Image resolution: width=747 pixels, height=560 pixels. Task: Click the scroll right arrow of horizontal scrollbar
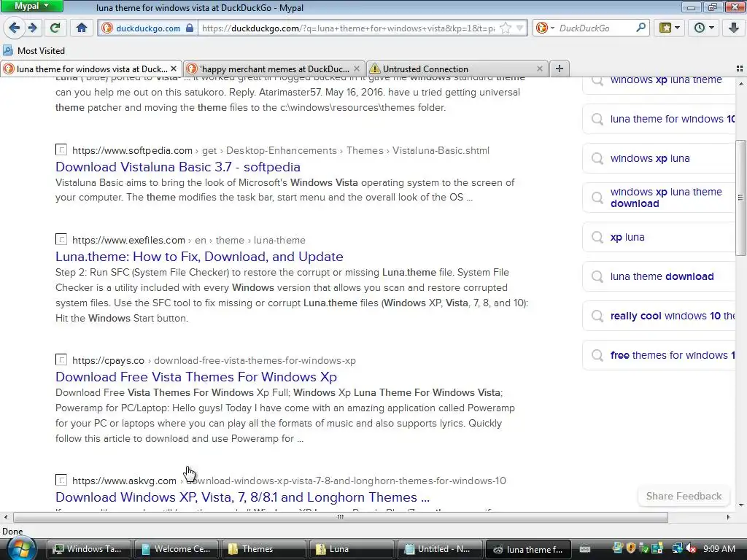coord(727,517)
